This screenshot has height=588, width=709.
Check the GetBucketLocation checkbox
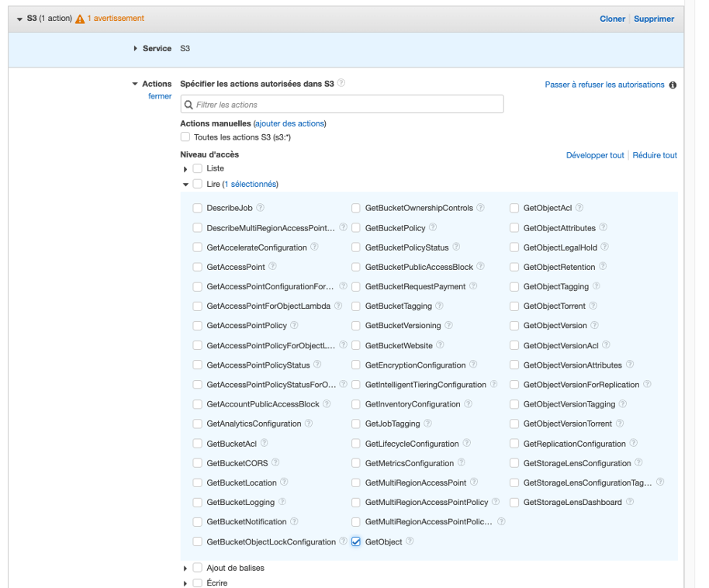point(197,483)
